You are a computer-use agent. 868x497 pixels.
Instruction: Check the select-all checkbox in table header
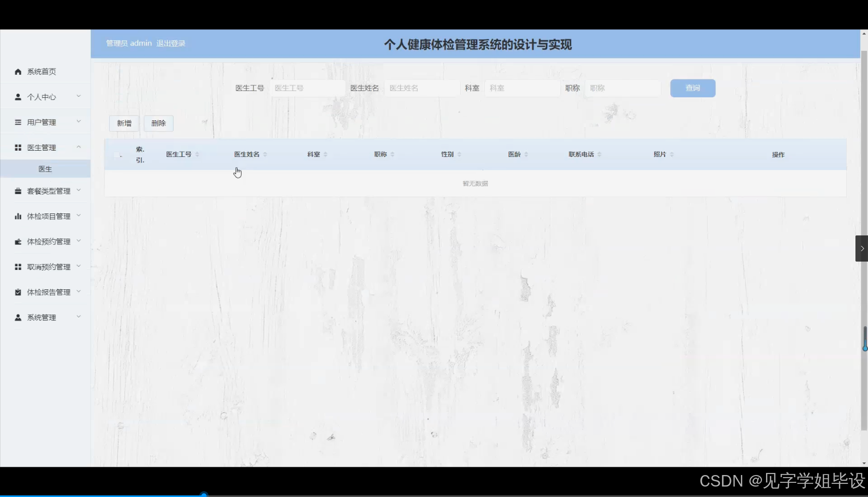click(x=117, y=154)
